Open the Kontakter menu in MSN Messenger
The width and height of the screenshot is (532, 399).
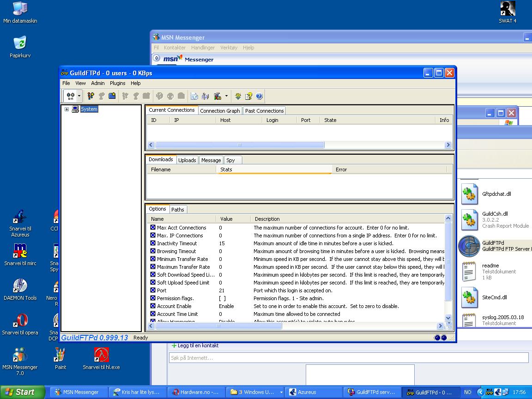pos(175,48)
